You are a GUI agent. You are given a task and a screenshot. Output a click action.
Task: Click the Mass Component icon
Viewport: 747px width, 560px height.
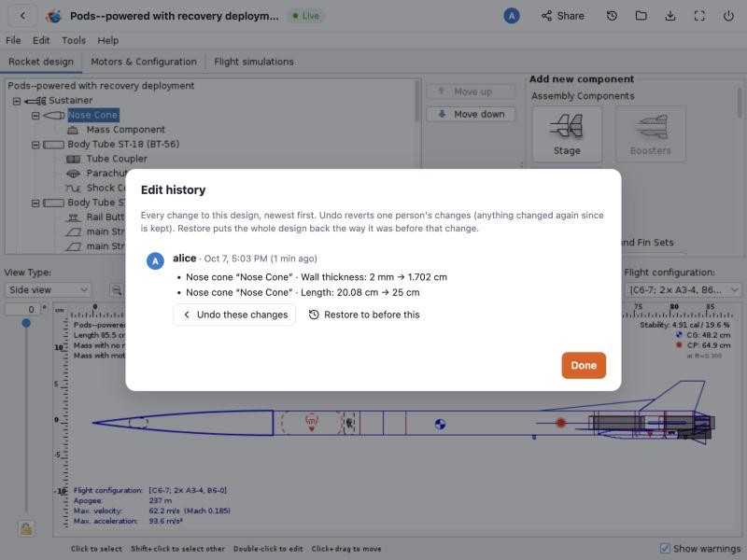pyautogui.click(x=73, y=130)
